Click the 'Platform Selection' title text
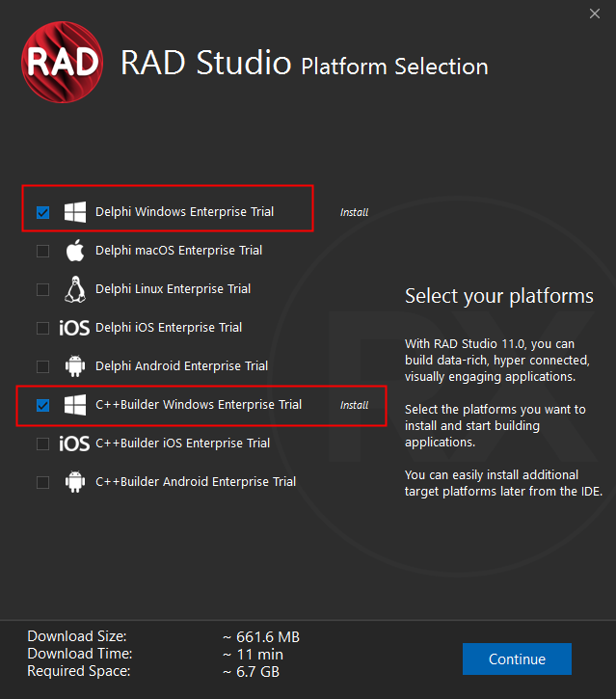 395,67
